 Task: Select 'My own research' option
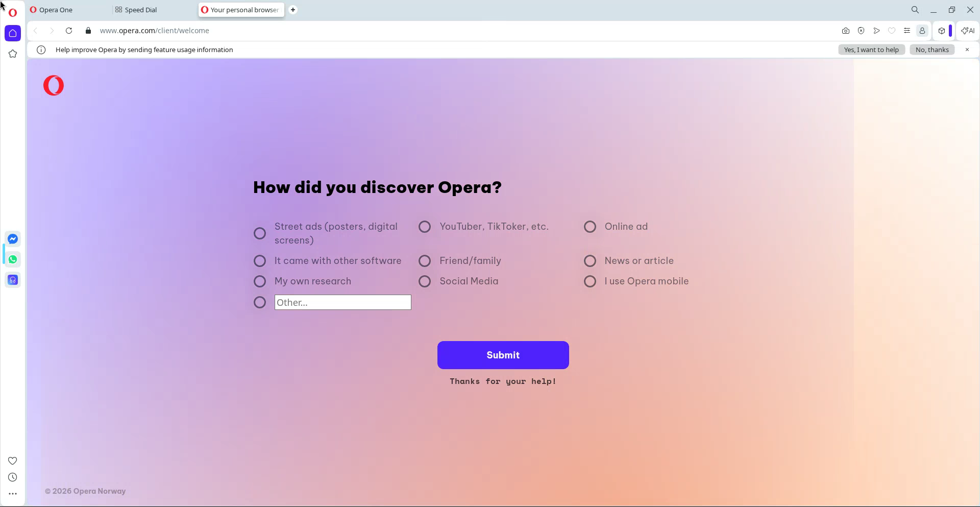pos(260,281)
